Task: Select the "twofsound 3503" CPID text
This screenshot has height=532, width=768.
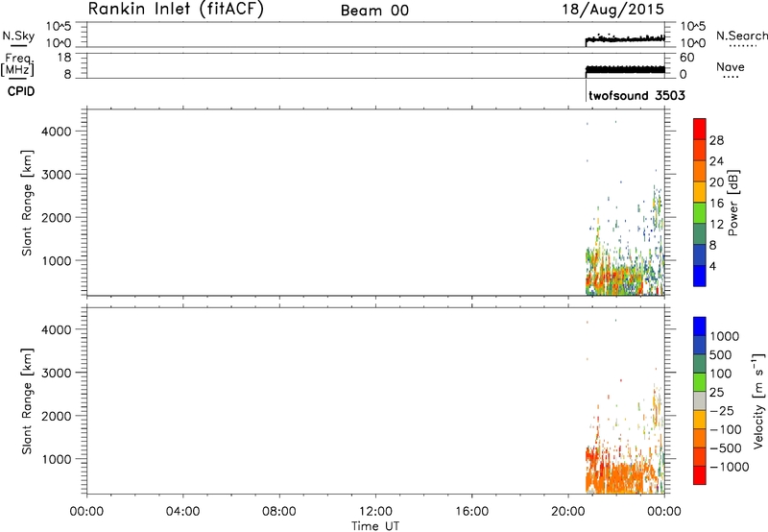Action: point(636,95)
